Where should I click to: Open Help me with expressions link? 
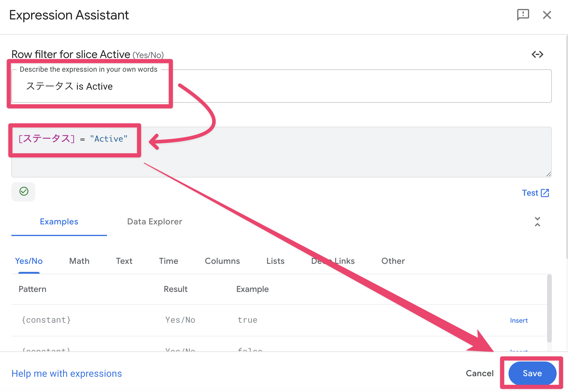(x=67, y=373)
